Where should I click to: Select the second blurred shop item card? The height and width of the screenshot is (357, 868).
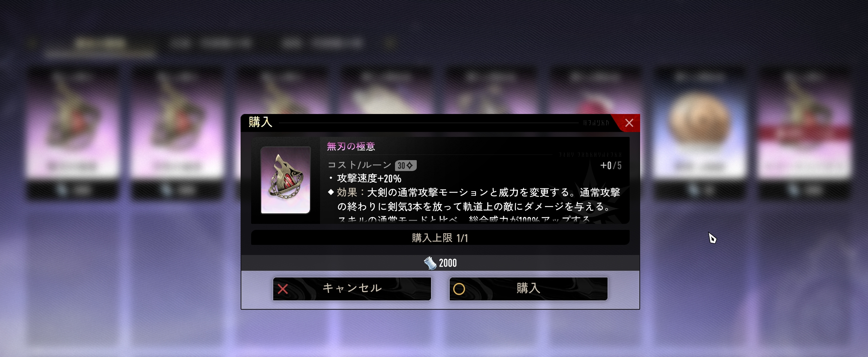[178, 133]
